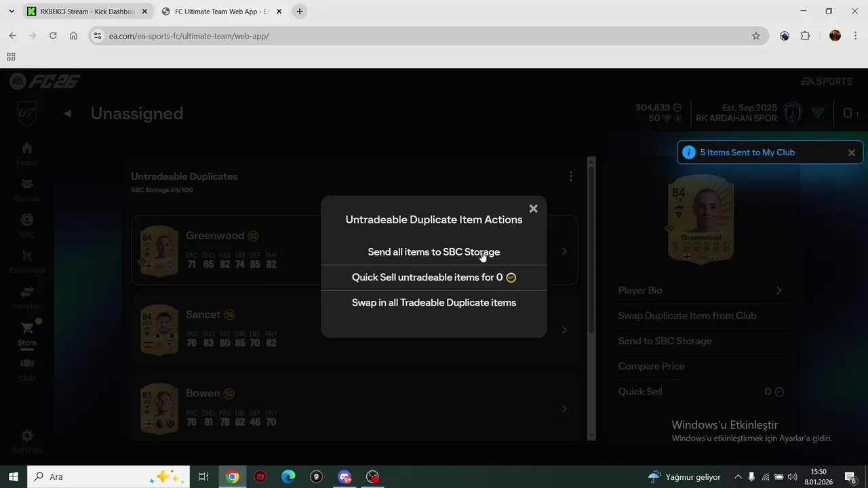The height and width of the screenshot is (488, 868).
Task: Select Quick Sell untradeable items for 0
Action: point(434,277)
